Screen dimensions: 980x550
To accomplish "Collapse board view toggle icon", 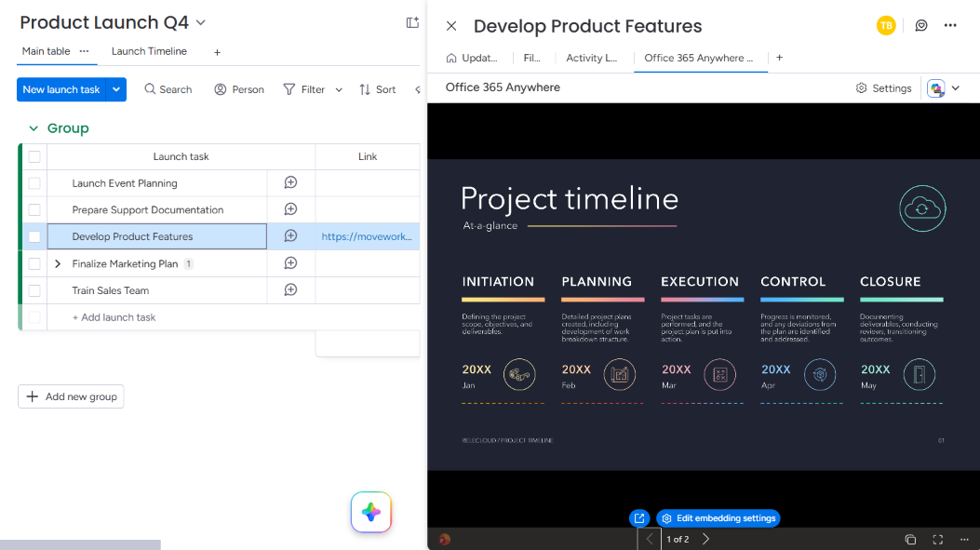I will 412,22.
